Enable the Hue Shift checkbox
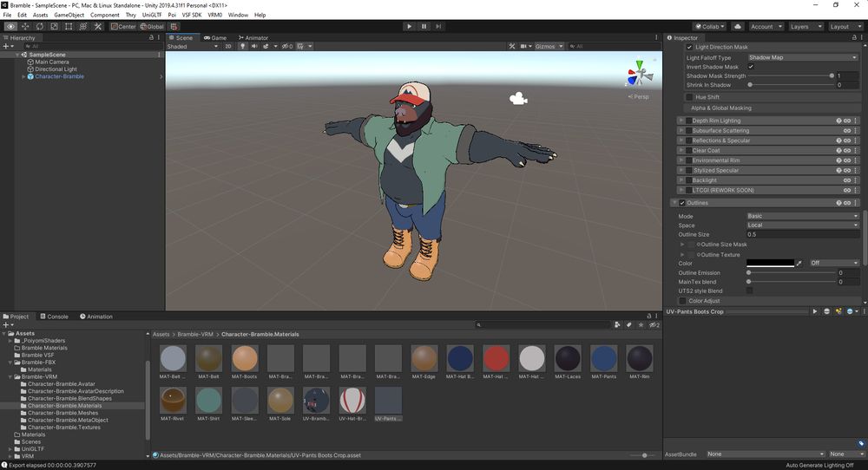The height and width of the screenshot is (470, 868). click(689, 97)
